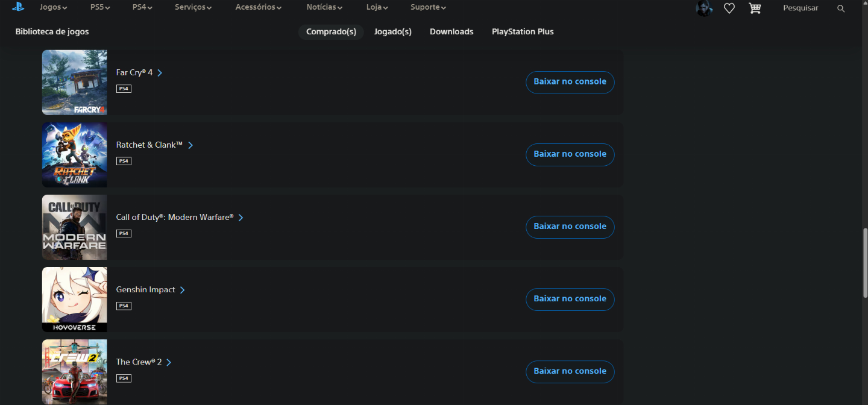Expand the Acessórios menu
This screenshot has width=868, height=405.
(259, 7)
